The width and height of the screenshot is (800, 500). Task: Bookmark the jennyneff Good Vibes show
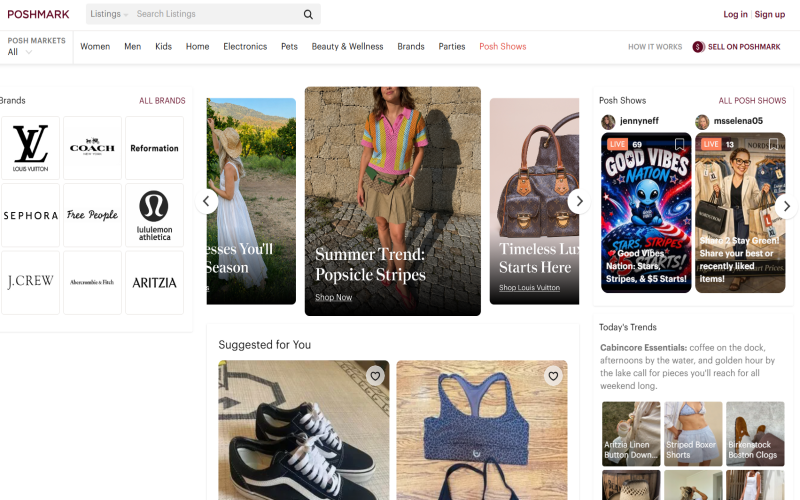pos(679,144)
